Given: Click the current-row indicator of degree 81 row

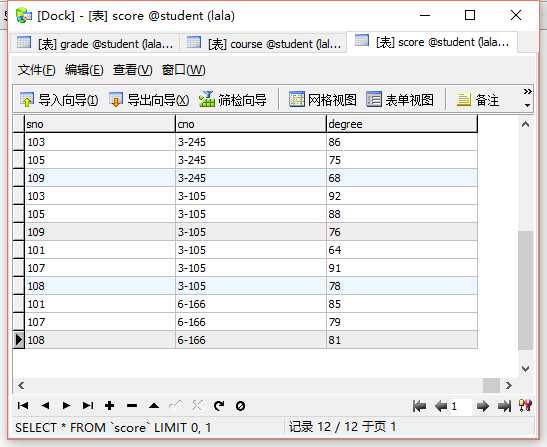Looking at the screenshot, I should pos(18,340).
